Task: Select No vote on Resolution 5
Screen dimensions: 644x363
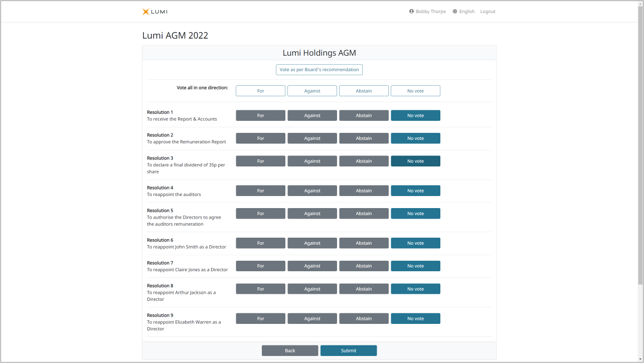Action: pyautogui.click(x=415, y=214)
